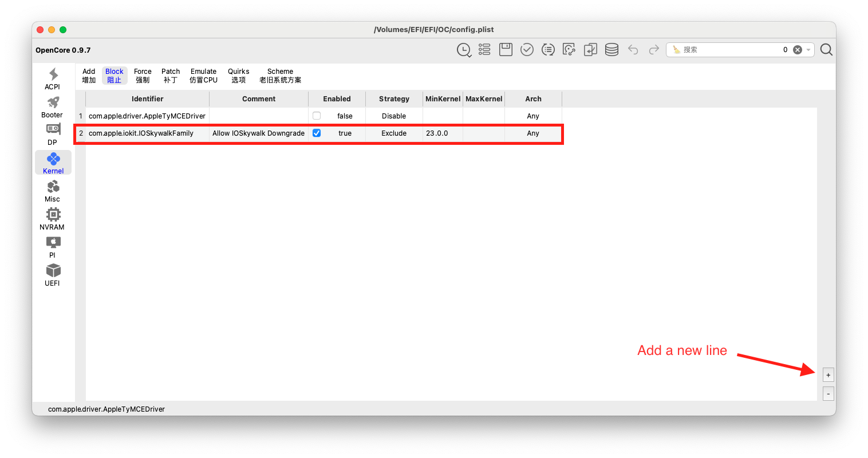This screenshot has height=458, width=868.
Task: Select the Exclude strategy cell
Action: click(x=394, y=133)
